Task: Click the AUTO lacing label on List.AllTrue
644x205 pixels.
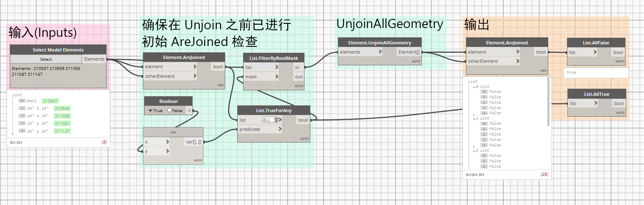Action: [x=620, y=113]
